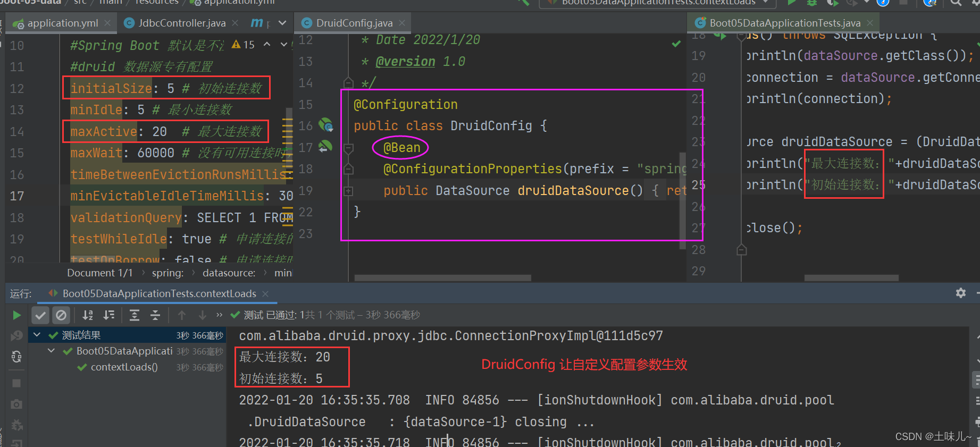
Task: Close the JdbcController.java tab
Action: [x=236, y=23]
